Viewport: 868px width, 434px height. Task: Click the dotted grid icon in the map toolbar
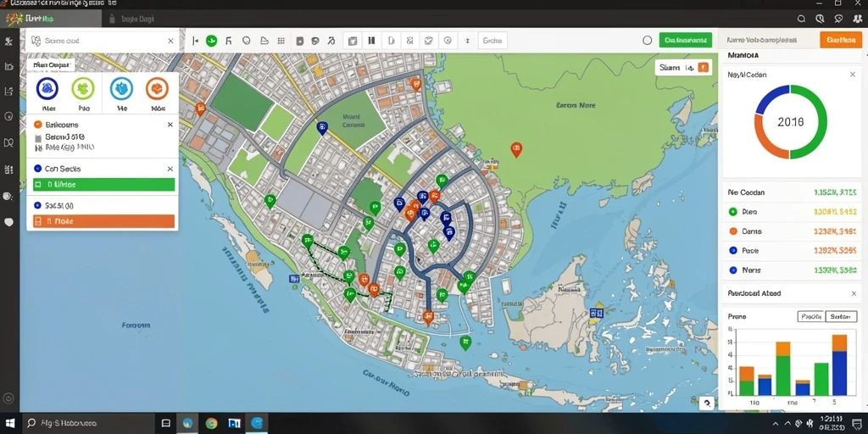pyautogui.click(x=281, y=41)
